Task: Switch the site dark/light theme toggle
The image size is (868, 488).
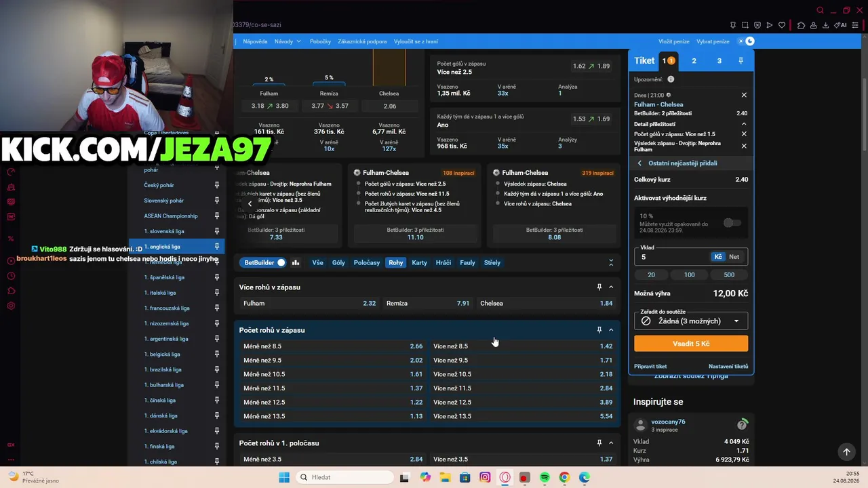Action: (745, 41)
